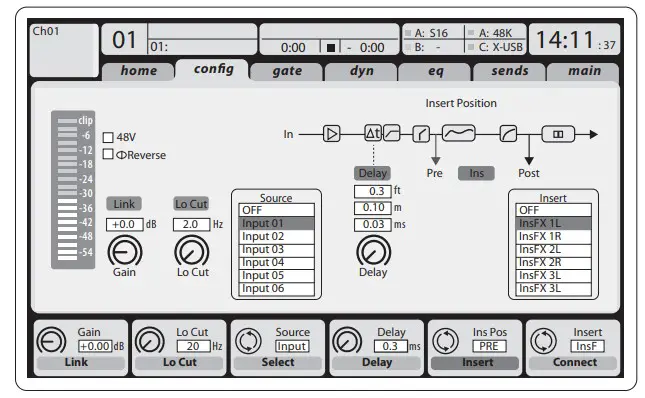Select OFF in the Source list
This screenshot has width=645, height=398.
[276, 210]
